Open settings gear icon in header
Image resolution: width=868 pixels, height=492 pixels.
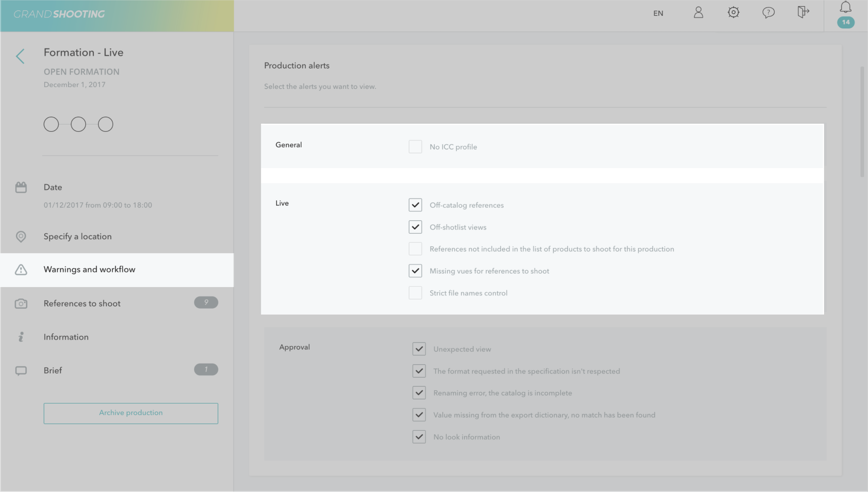[733, 13]
